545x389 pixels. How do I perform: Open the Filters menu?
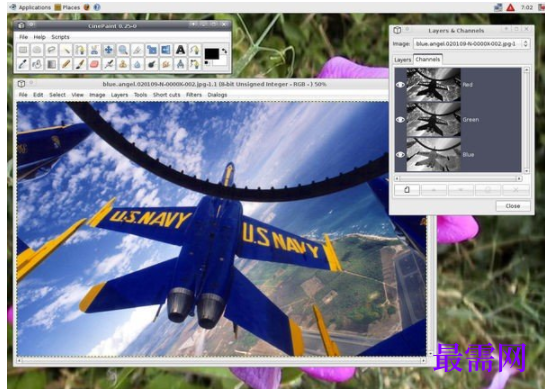(194, 95)
